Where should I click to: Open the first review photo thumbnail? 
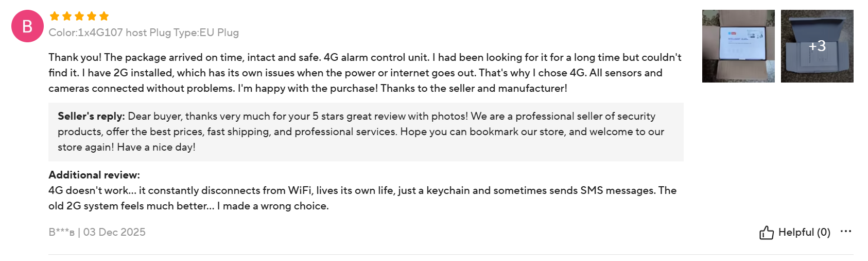click(x=738, y=46)
